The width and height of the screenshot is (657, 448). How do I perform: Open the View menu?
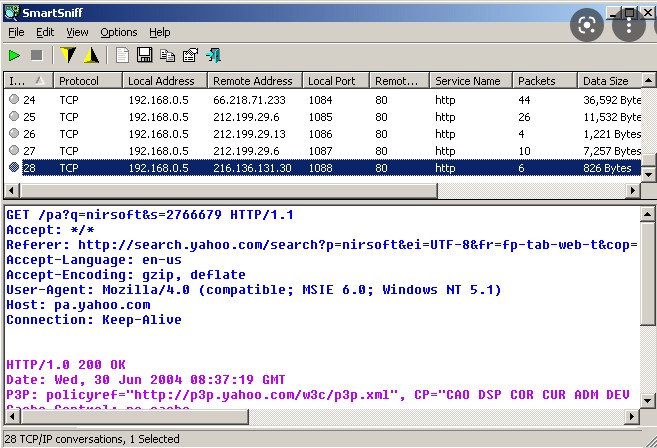pos(77,32)
